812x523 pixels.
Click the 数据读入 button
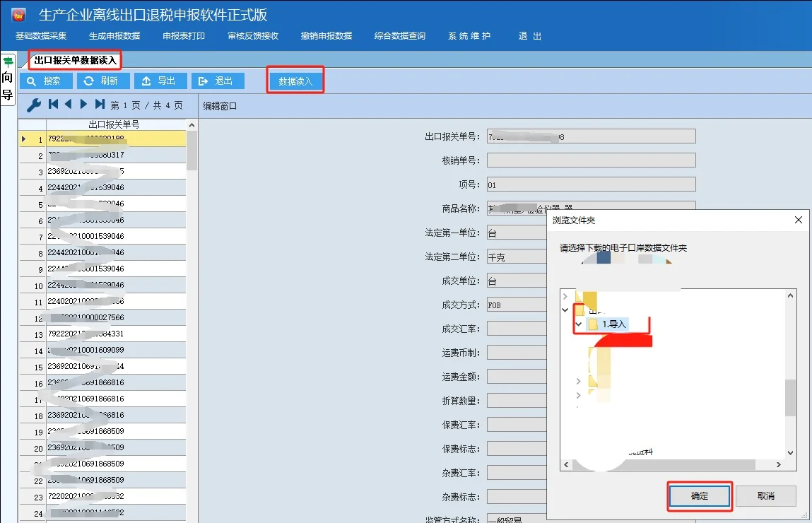click(295, 80)
